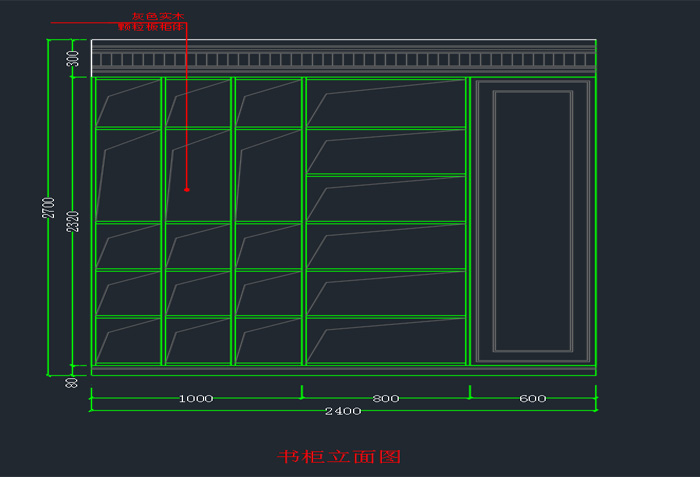Click the 2400 overall width dimension text

pyautogui.click(x=342, y=411)
